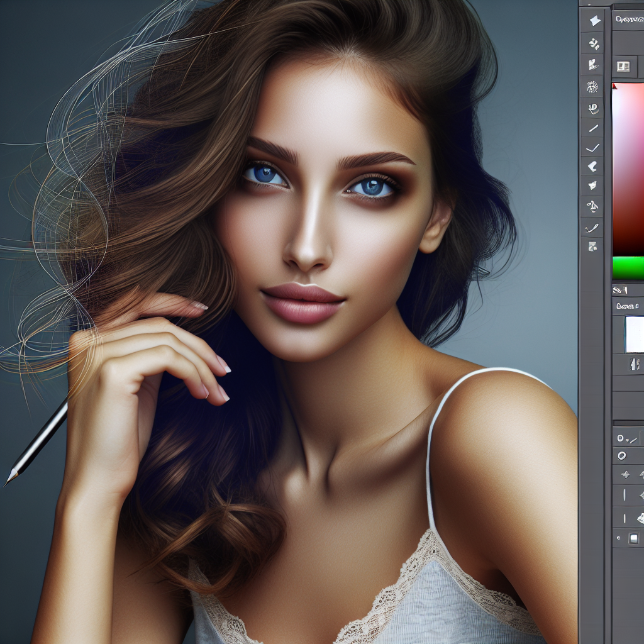
Task: Click the last tool at the toolbar bottom
Action: [592, 247]
